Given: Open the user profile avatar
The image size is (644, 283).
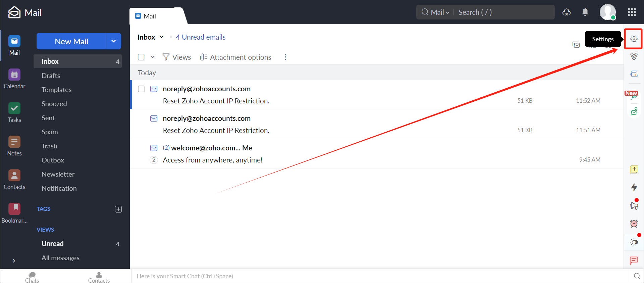Looking at the screenshot, I should point(608,12).
